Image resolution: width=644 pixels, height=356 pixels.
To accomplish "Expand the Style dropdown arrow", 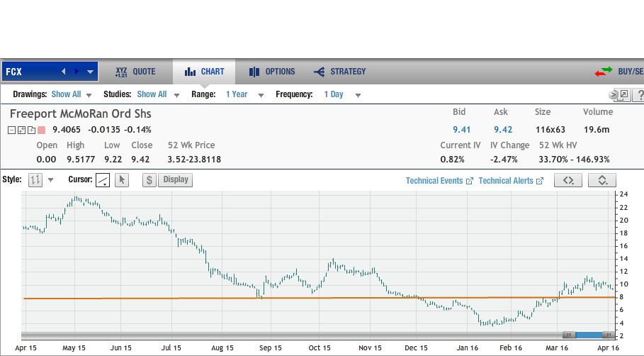I will click(50, 180).
